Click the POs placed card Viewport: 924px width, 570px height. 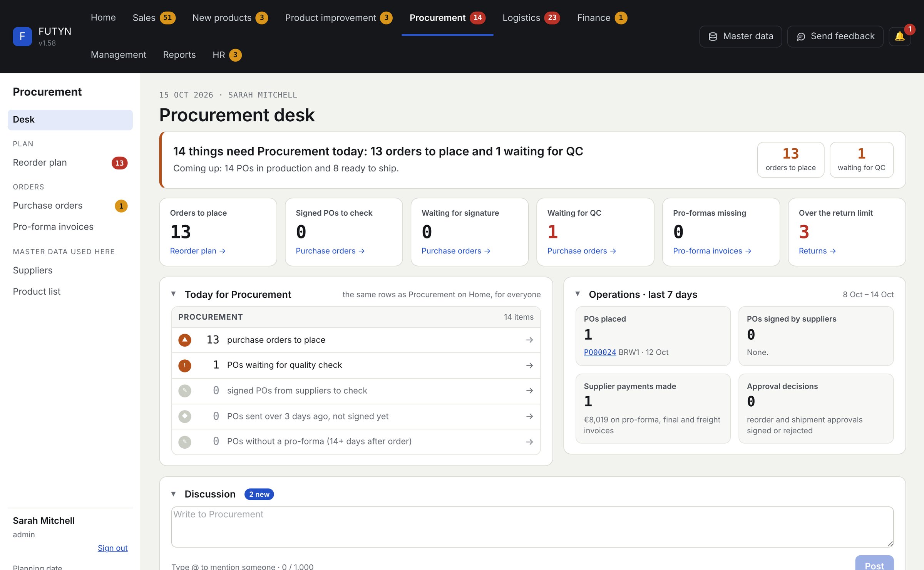[653, 336]
